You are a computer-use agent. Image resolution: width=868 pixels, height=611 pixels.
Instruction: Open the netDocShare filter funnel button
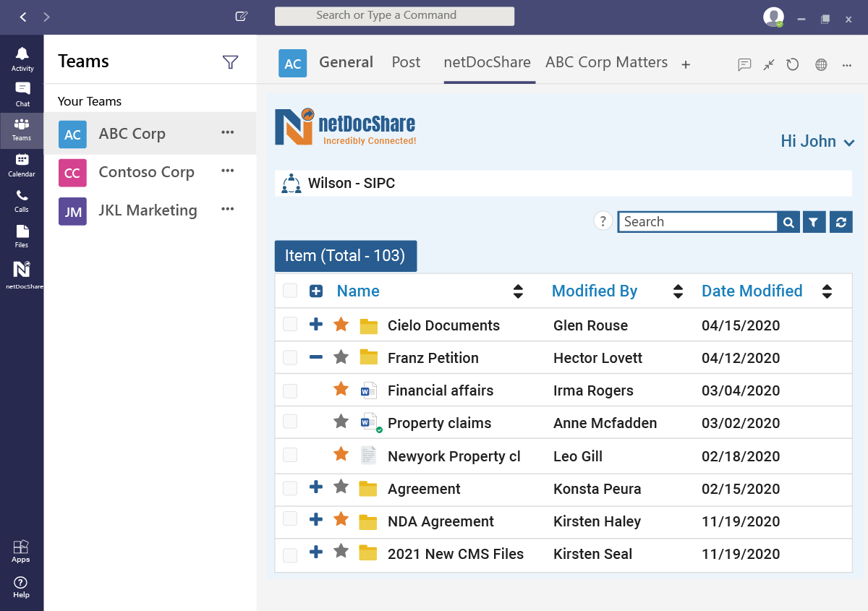(814, 222)
